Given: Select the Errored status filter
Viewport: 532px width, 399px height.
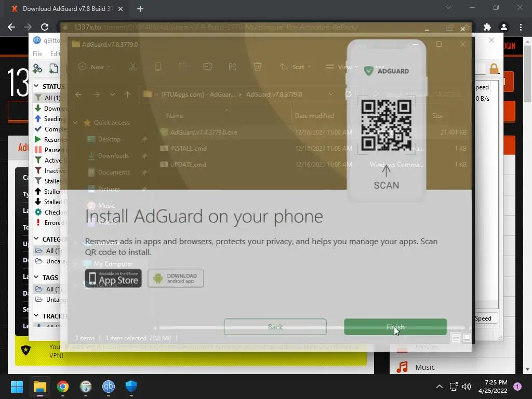Looking at the screenshot, I should point(49,222).
